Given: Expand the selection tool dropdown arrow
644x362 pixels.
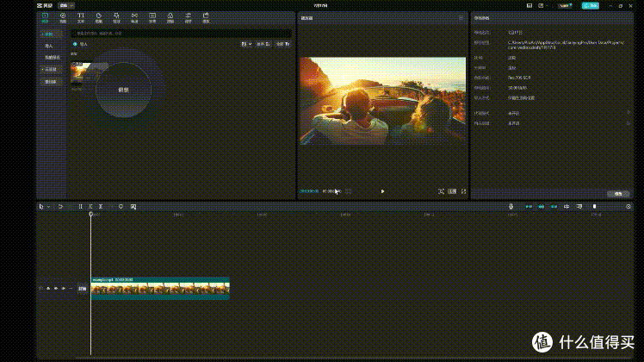Looking at the screenshot, I should [x=48, y=207].
